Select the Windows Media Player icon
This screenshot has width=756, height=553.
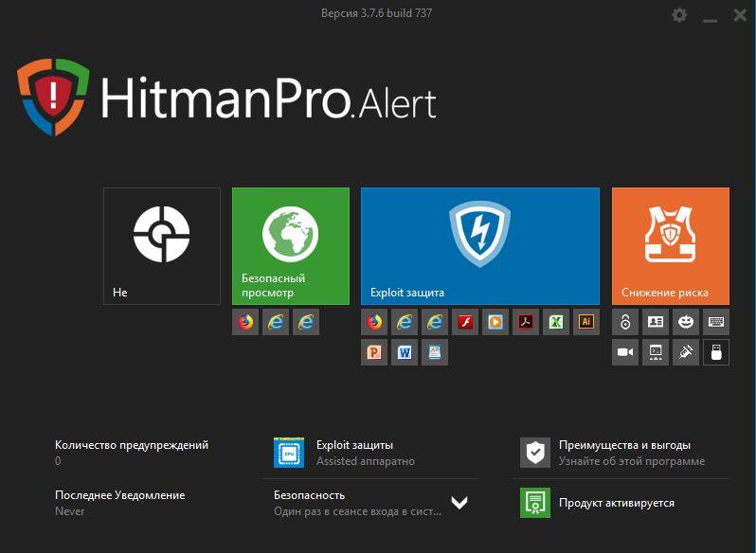(x=495, y=322)
